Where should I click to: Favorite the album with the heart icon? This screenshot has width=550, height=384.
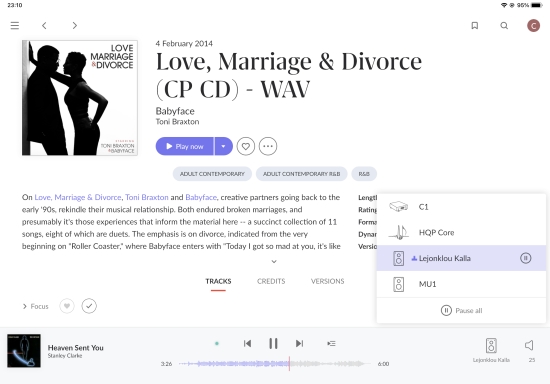pos(246,146)
